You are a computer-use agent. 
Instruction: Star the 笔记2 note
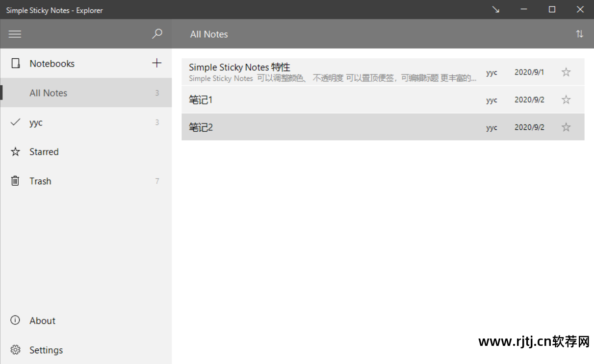[x=566, y=127]
